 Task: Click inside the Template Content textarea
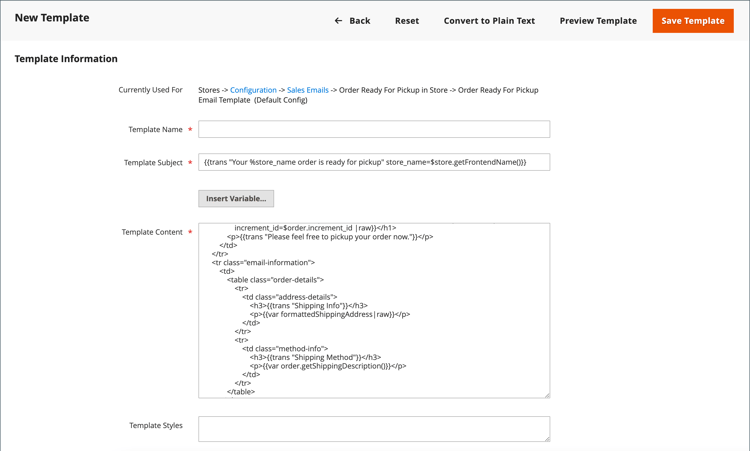374,310
